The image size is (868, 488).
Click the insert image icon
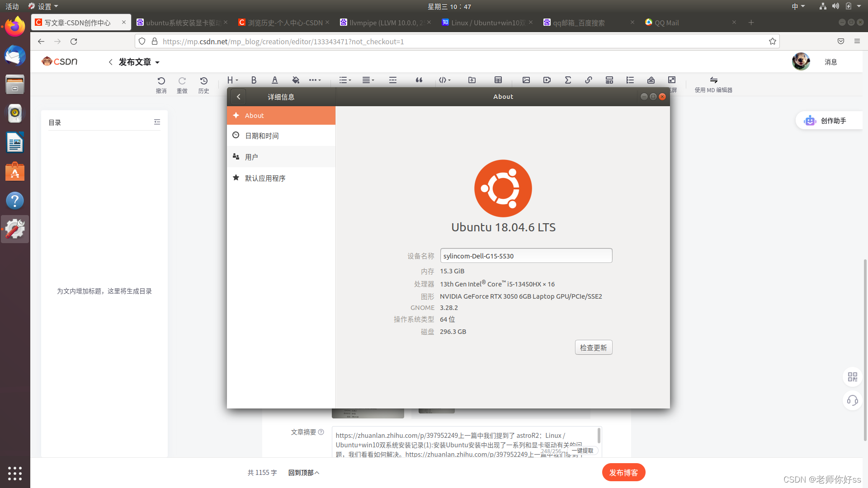pos(526,80)
